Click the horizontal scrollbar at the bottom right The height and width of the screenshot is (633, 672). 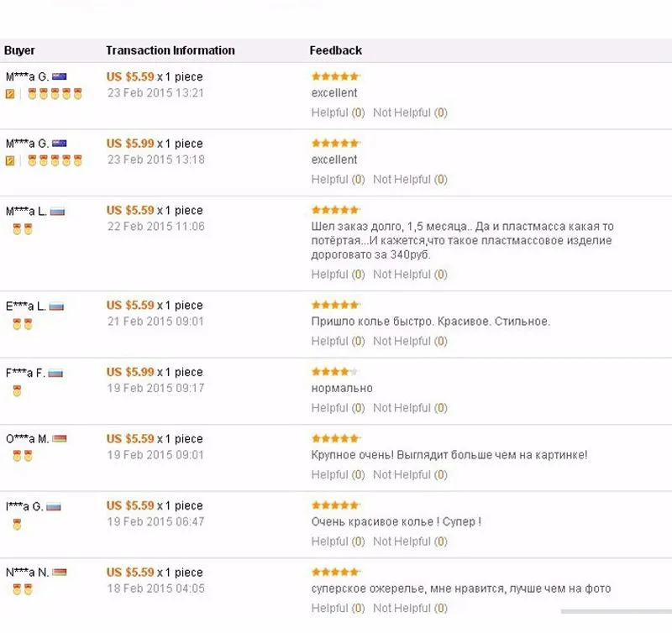coord(617,611)
